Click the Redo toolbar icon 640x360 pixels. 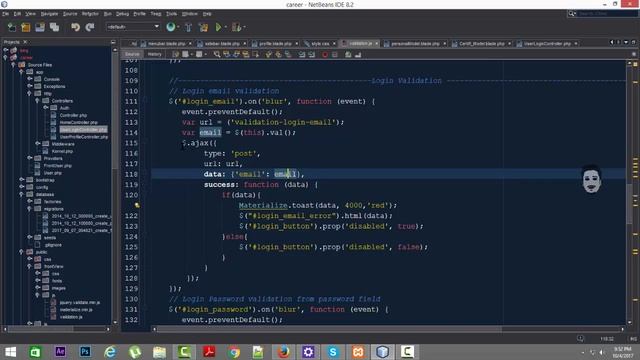90,27
